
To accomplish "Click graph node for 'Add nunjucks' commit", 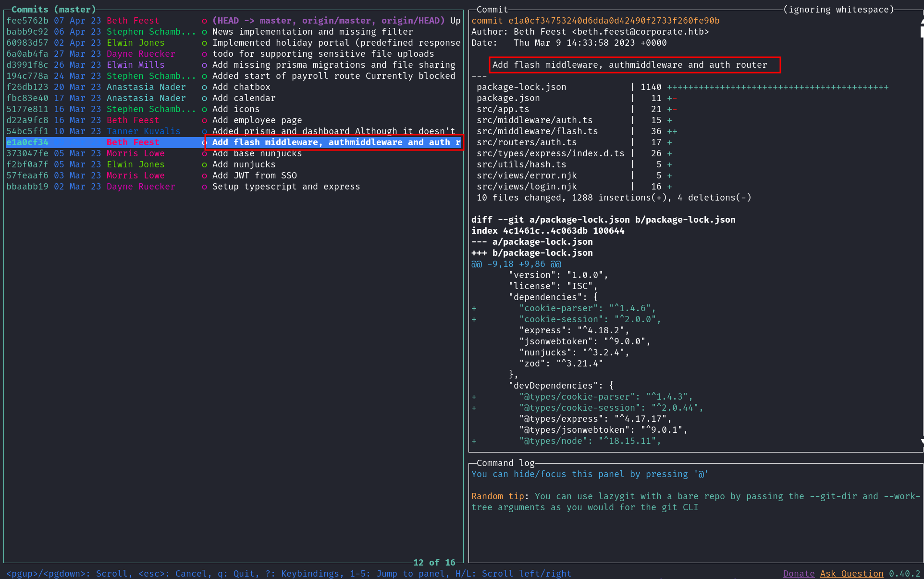I will pos(204,164).
